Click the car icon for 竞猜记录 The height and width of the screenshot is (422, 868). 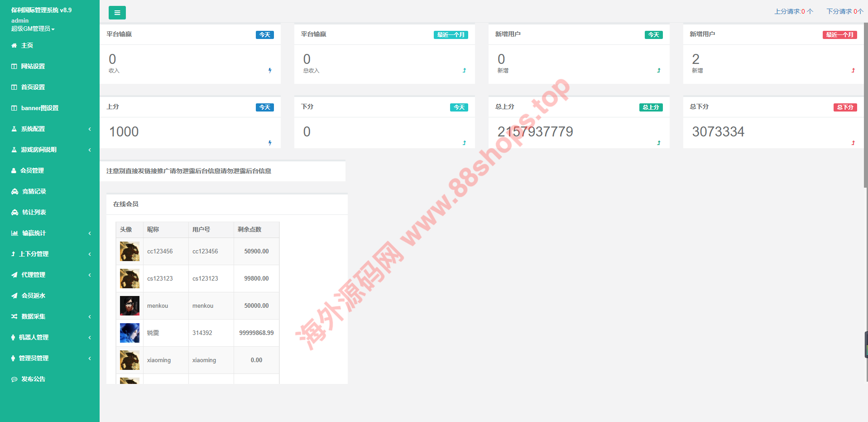[14, 192]
